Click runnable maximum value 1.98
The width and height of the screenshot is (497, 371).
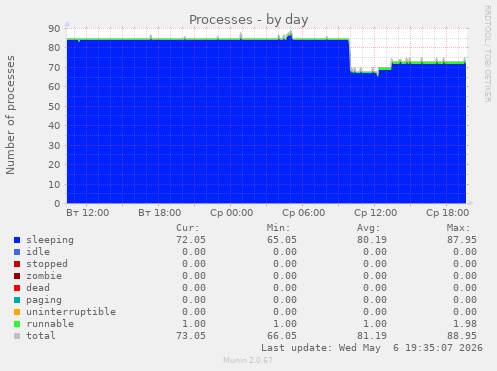465,324
